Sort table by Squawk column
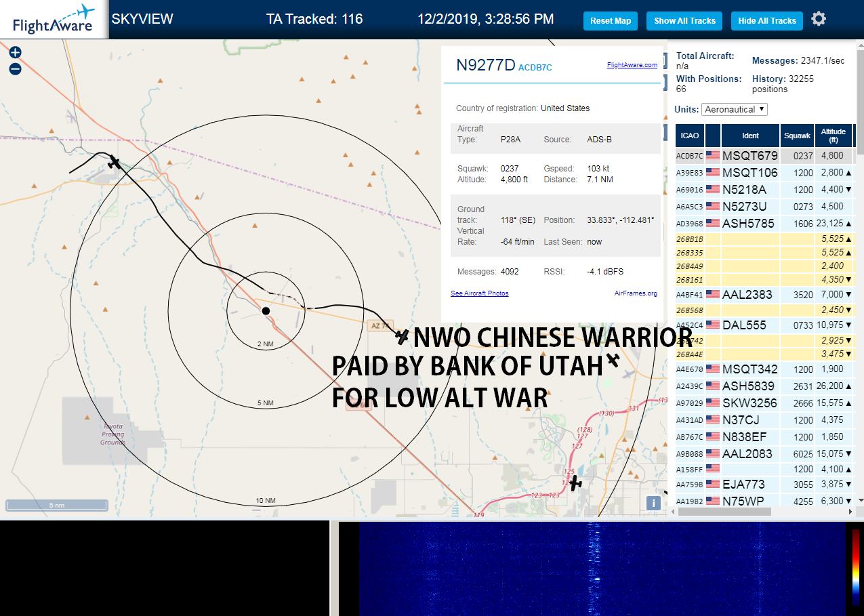 pyautogui.click(x=797, y=136)
